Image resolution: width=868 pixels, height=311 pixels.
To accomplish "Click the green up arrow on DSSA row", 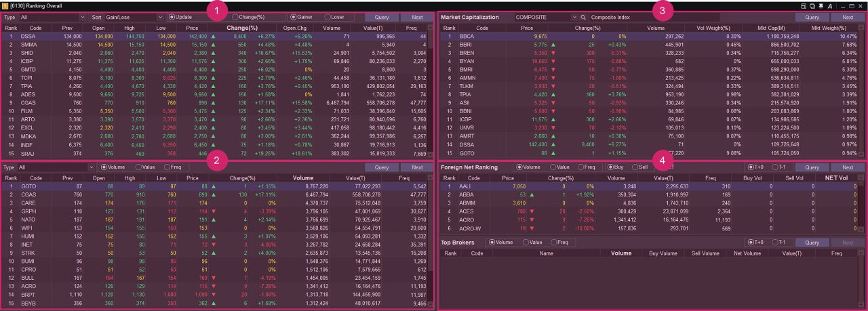I will coord(214,37).
